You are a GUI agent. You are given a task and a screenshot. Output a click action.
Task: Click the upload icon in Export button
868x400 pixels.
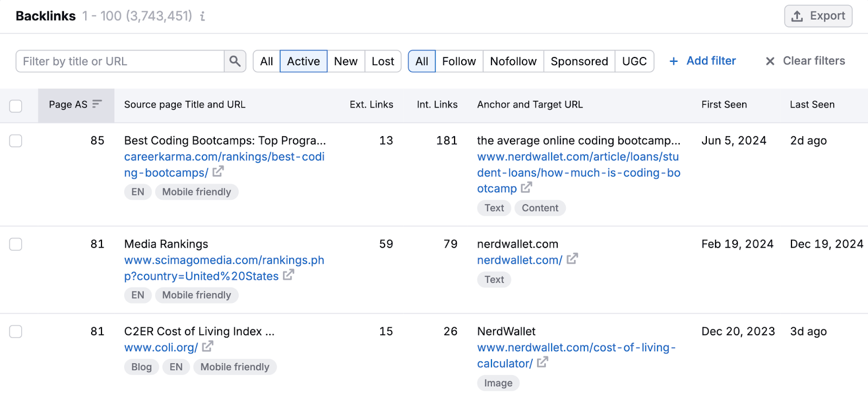pyautogui.click(x=797, y=16)
